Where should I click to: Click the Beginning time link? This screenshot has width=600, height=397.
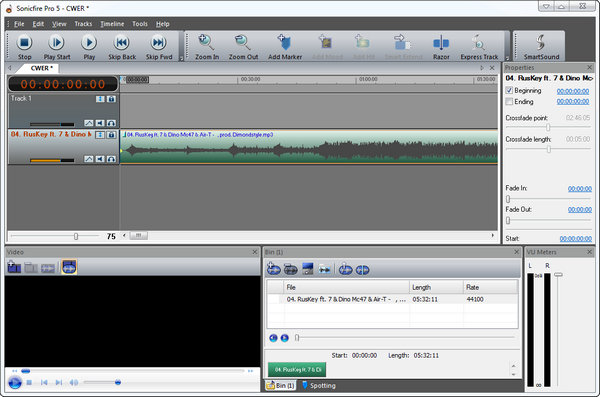[x=573, y=91]
